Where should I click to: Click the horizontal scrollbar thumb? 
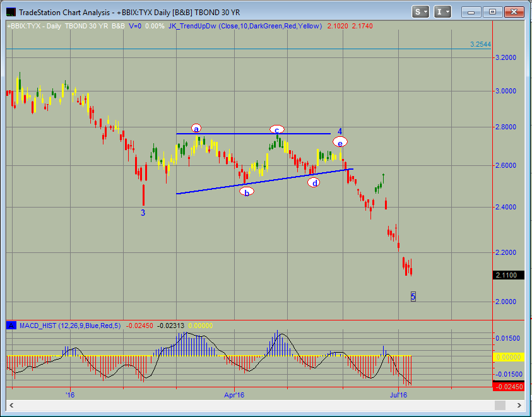(x=499, y=405)
